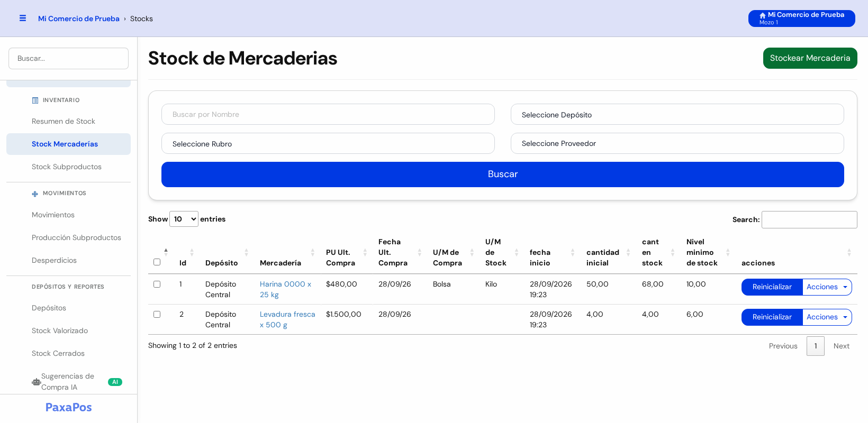
Task: Reinicializar the Levadura fresca stock
Action: point(772,317)
